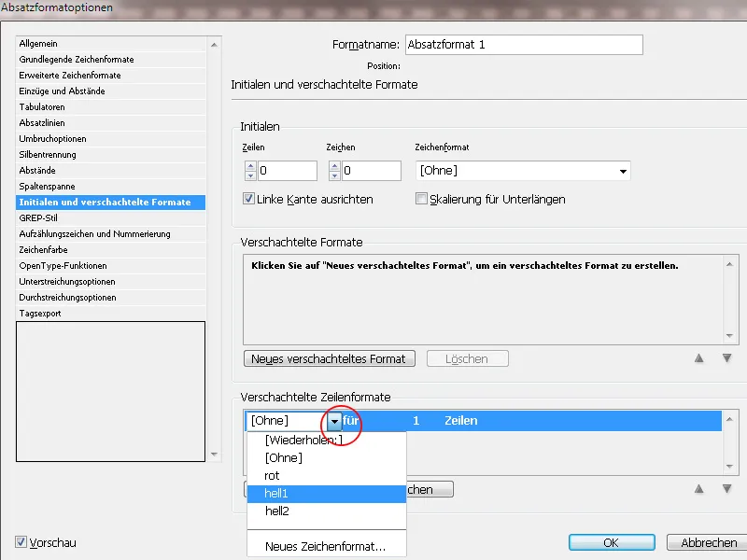Viewport: 747px width, 560px height.
Task: Select the rot character format
Action: (x=326, y=475)
